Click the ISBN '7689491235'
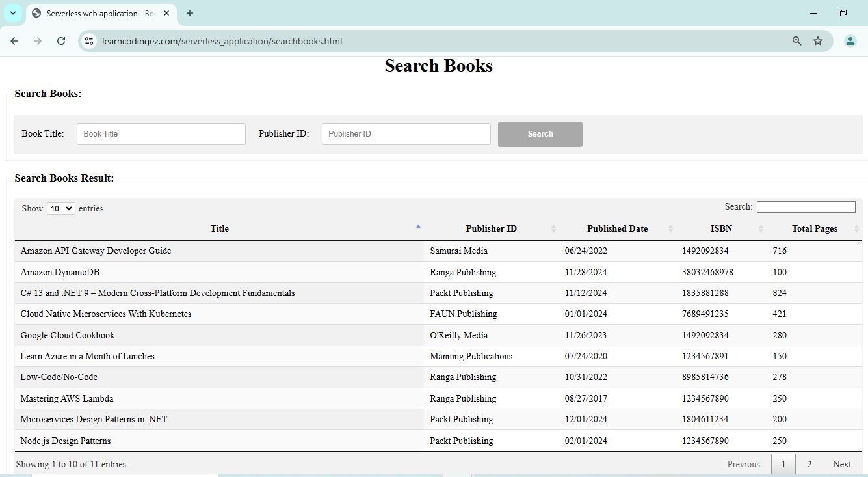The image size is (868, 477). pos(705,314)
